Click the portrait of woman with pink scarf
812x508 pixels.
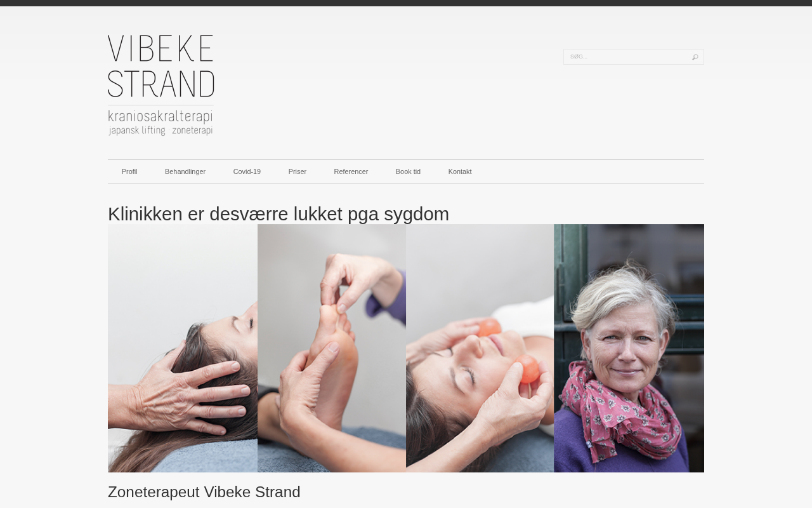click(629, 348)
